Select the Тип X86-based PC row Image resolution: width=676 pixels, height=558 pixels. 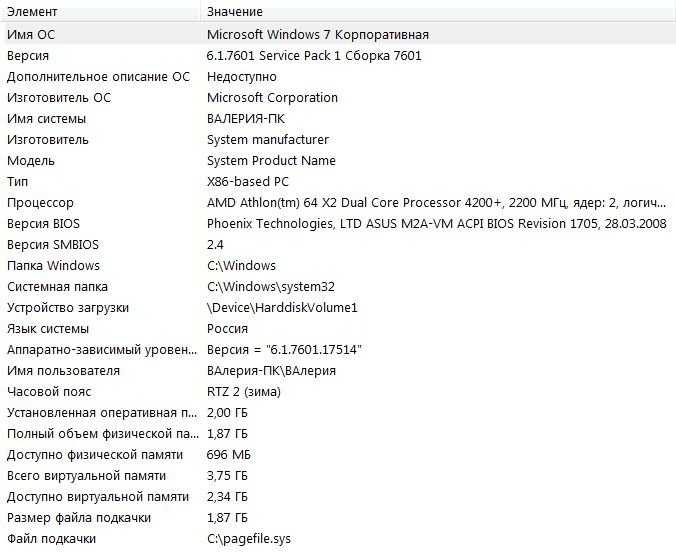point(338,182)
